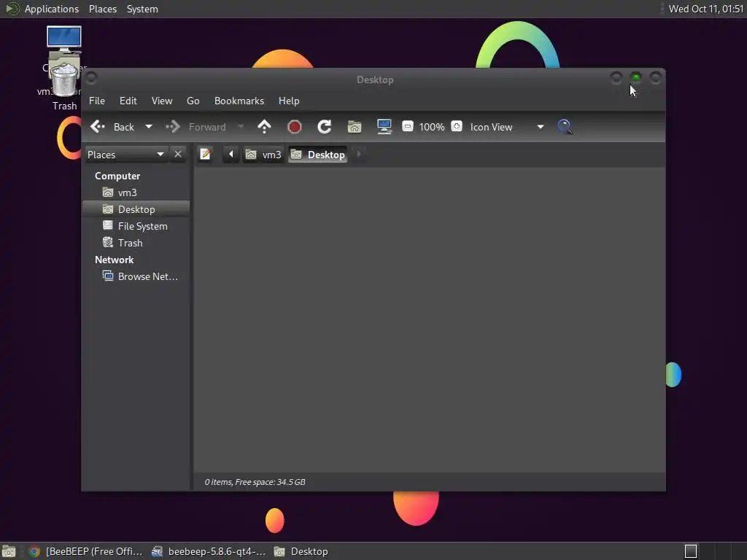
Task: Select Desktop in the Places sidebar
Action: pos(136,209)
